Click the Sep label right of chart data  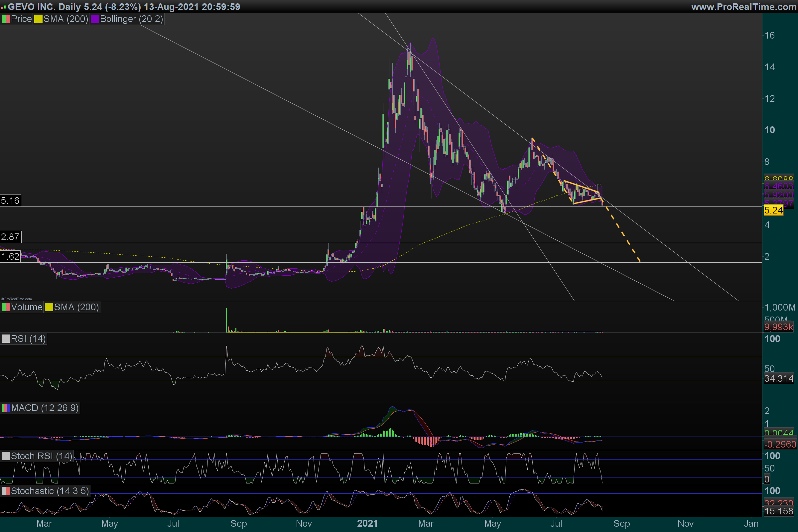click(621, 523)
